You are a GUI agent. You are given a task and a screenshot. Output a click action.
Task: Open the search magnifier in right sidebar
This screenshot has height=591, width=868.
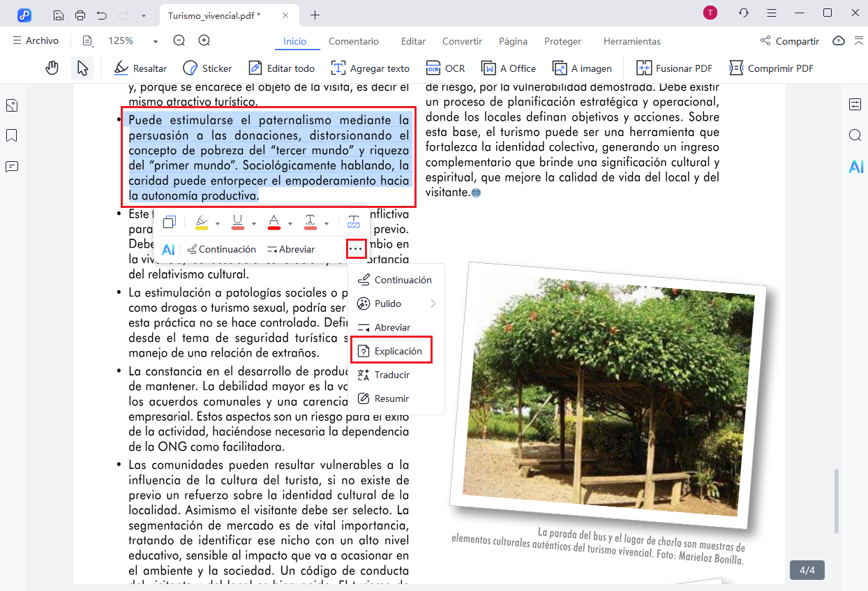(x=855, y=135)
